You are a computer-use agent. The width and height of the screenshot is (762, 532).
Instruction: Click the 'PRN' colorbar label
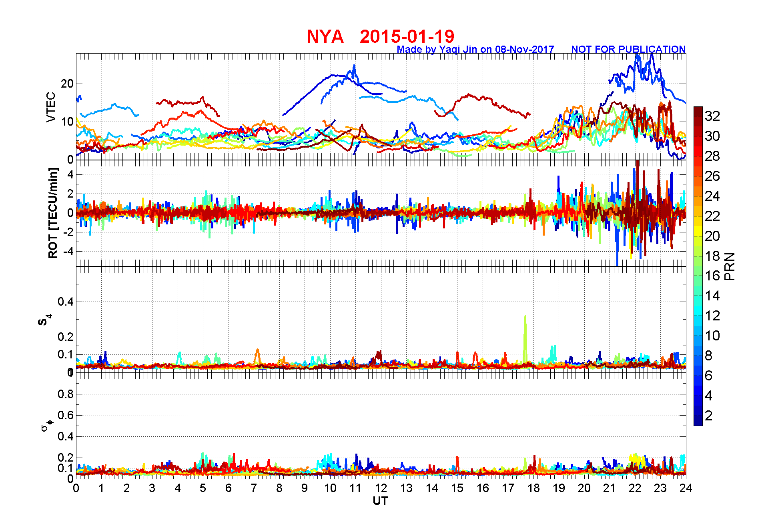click(x=730, y=266)
